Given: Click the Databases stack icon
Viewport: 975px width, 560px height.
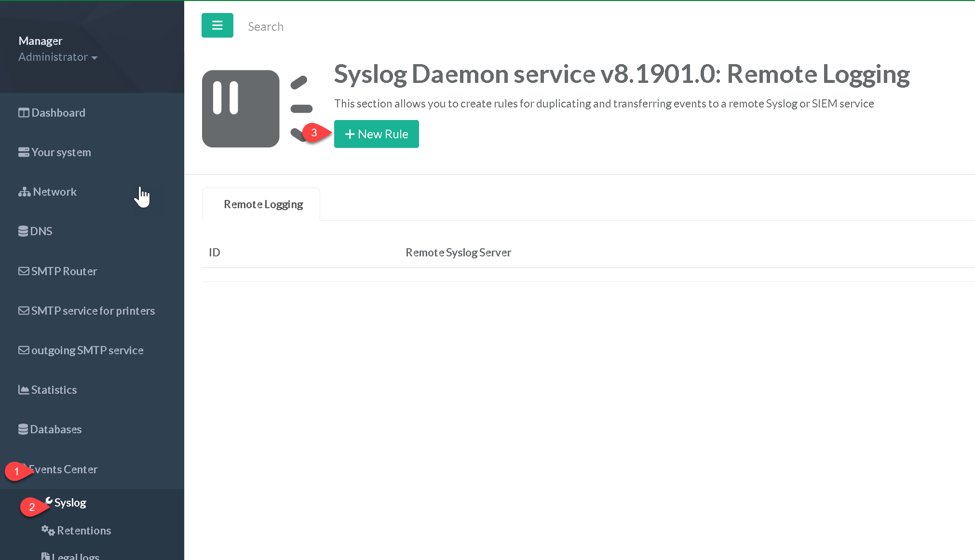Looking at the screenshot, I should point(23,429).
